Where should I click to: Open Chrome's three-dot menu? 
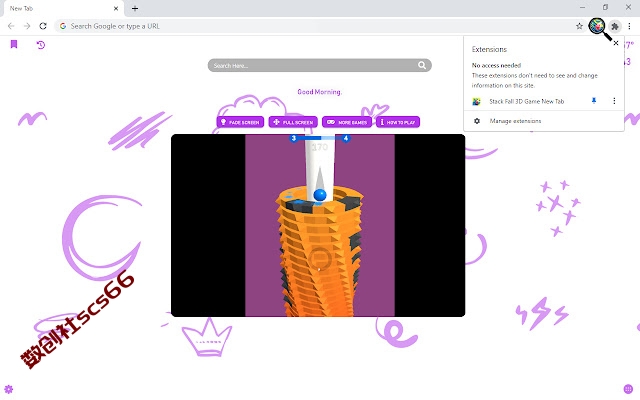click(629, 26)
